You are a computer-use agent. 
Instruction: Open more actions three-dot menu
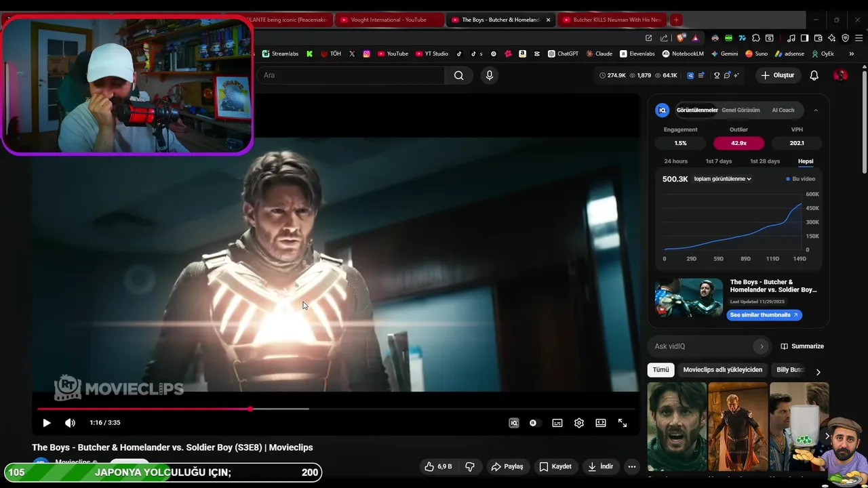[632, 466]
